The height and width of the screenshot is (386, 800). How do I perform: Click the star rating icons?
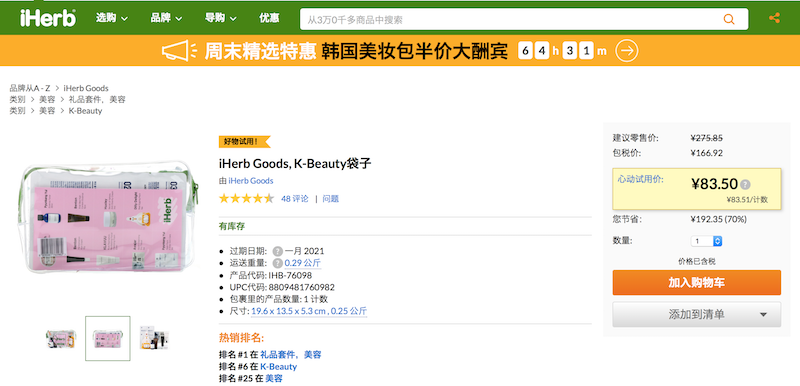[246, 198]
